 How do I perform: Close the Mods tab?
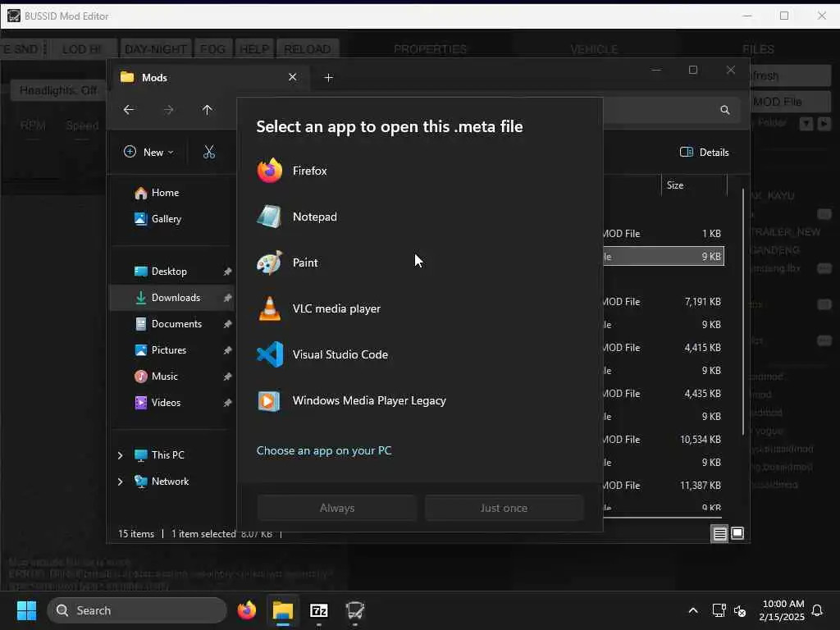pos(293,77)
